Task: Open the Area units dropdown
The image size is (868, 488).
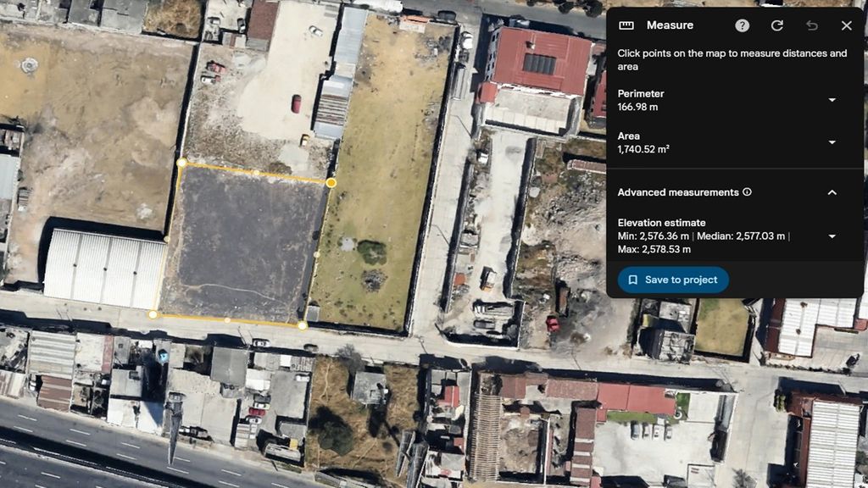Action: (832, 142)
